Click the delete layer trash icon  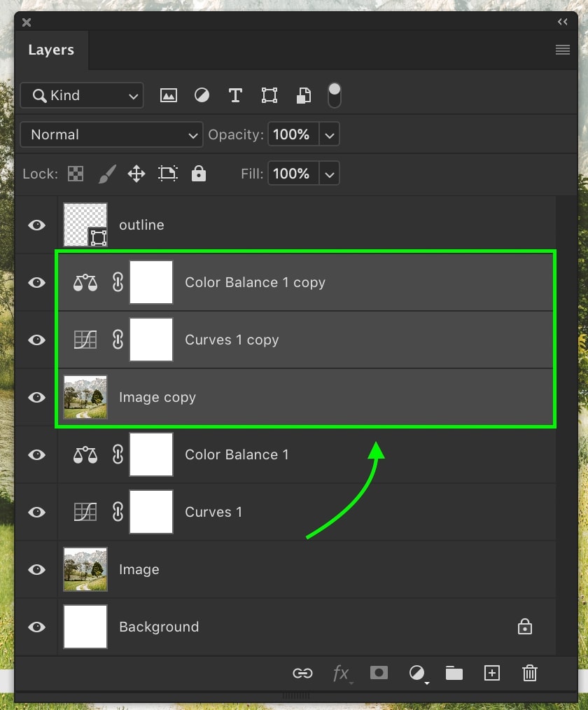[x=530, y=673]
